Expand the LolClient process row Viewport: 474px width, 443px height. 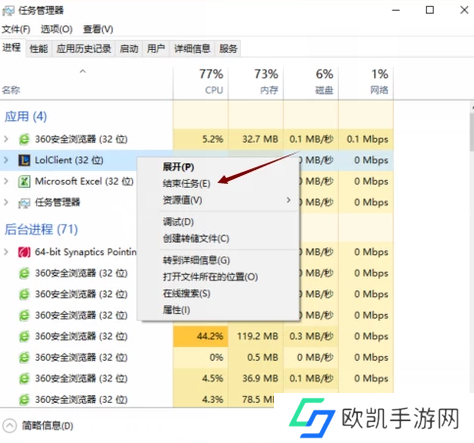point(6,160)
